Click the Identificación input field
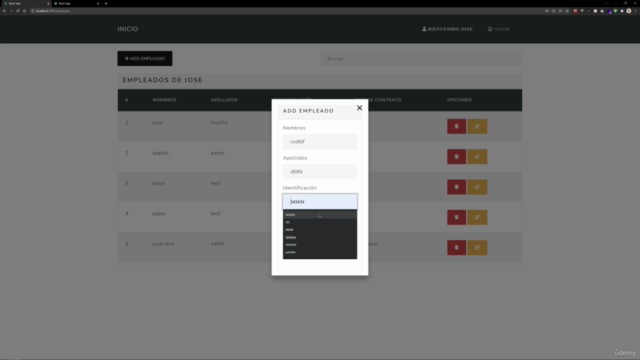The image size is (640, 360). click(x=320, y=202)
